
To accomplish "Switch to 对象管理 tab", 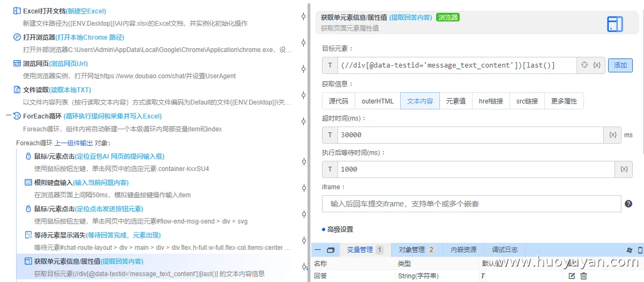I will tap(416, 250).
